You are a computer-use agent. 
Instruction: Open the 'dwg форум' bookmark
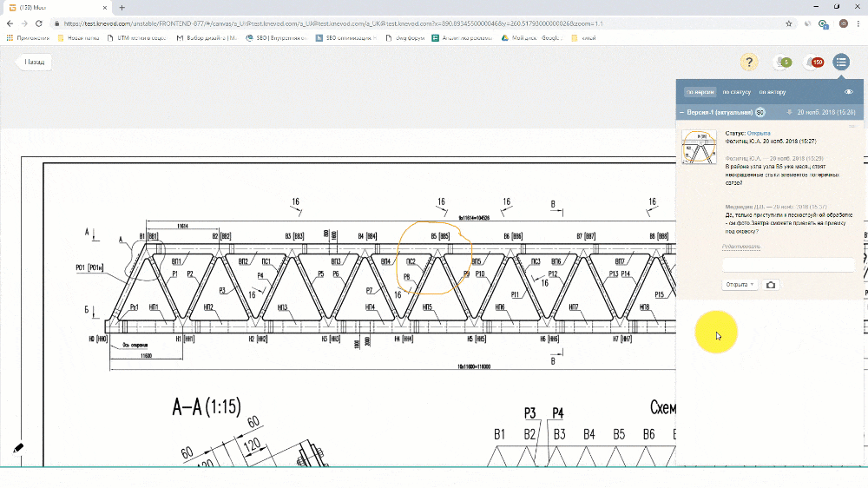pyautogui.click(x=404, y=38)
